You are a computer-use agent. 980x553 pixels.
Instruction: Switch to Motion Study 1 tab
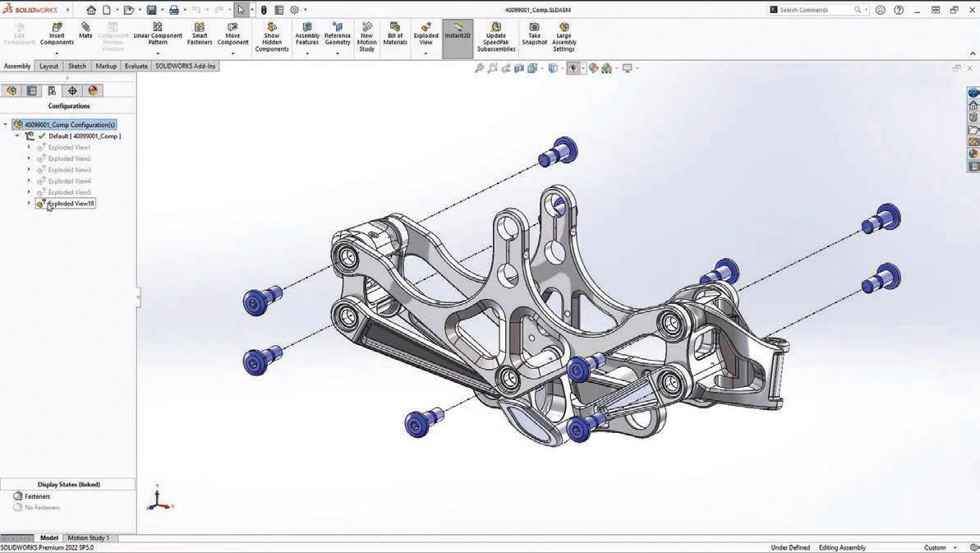coord(88,537)
